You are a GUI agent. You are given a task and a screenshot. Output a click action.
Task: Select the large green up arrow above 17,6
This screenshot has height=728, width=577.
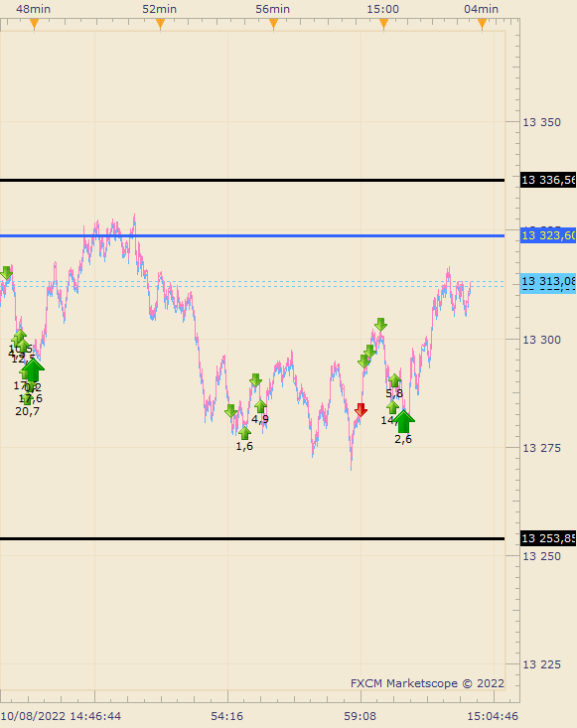point(33,370)
